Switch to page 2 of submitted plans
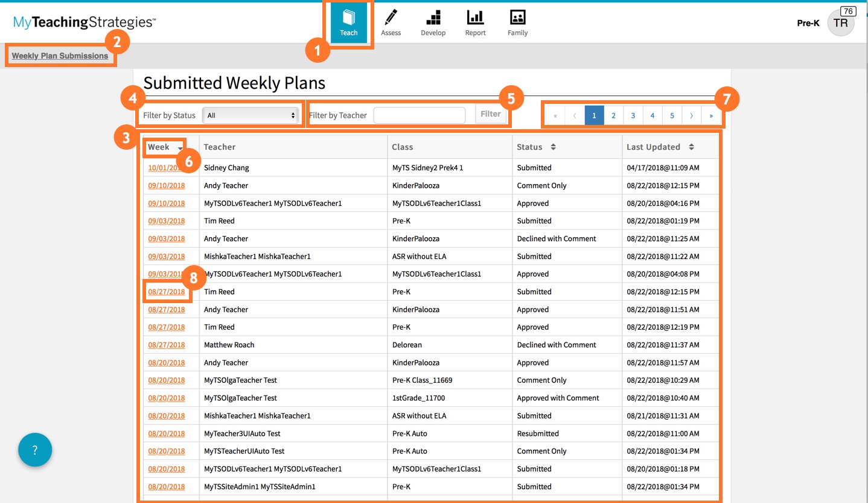 [613, 115]
